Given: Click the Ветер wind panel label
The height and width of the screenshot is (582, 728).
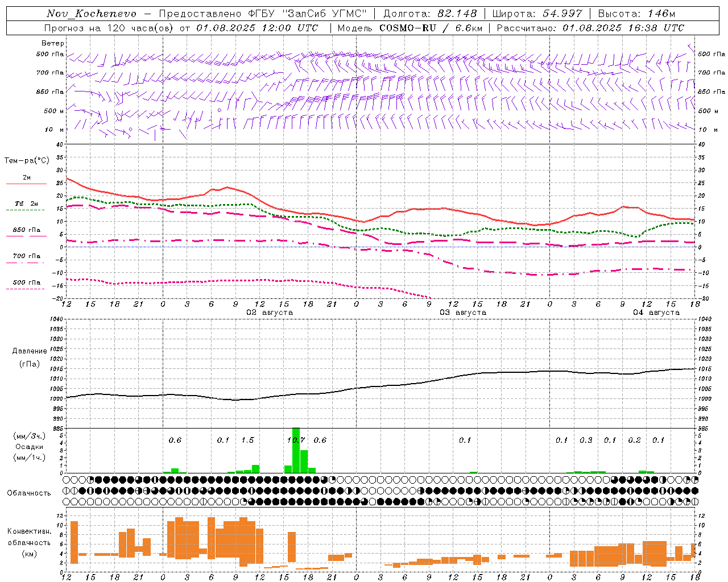Looking at the screenshot, I should point(53,43).
